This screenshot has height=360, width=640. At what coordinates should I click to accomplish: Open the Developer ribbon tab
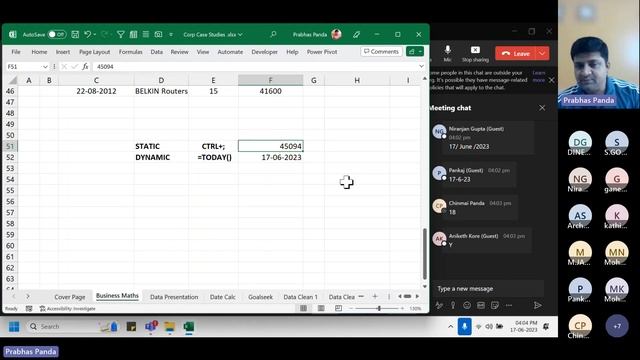pyautogui.click(x=264, y=52)
